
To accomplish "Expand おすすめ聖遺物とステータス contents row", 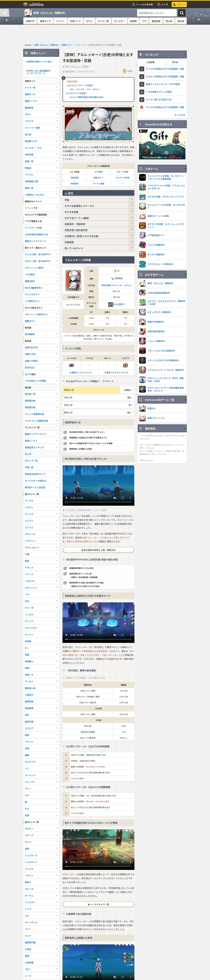I will [x=98, y=206].
